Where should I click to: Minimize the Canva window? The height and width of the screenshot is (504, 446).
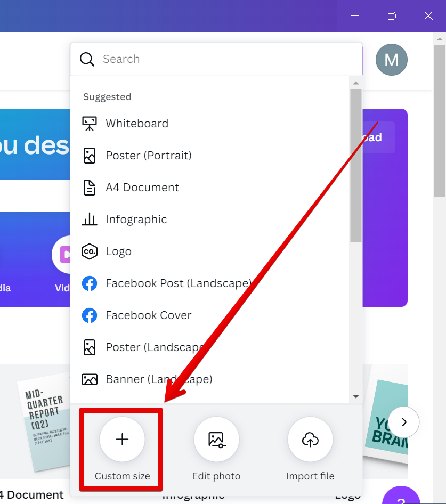click(355, 16)
